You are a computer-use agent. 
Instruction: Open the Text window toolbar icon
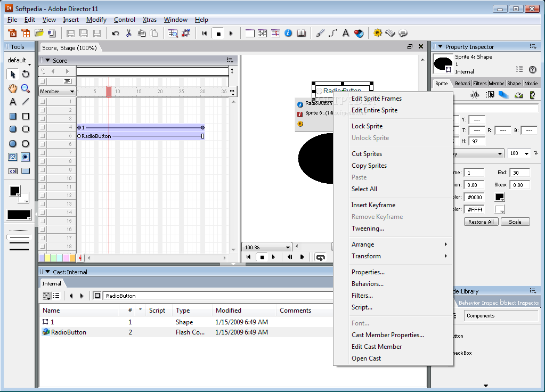[x=346, y=33]
